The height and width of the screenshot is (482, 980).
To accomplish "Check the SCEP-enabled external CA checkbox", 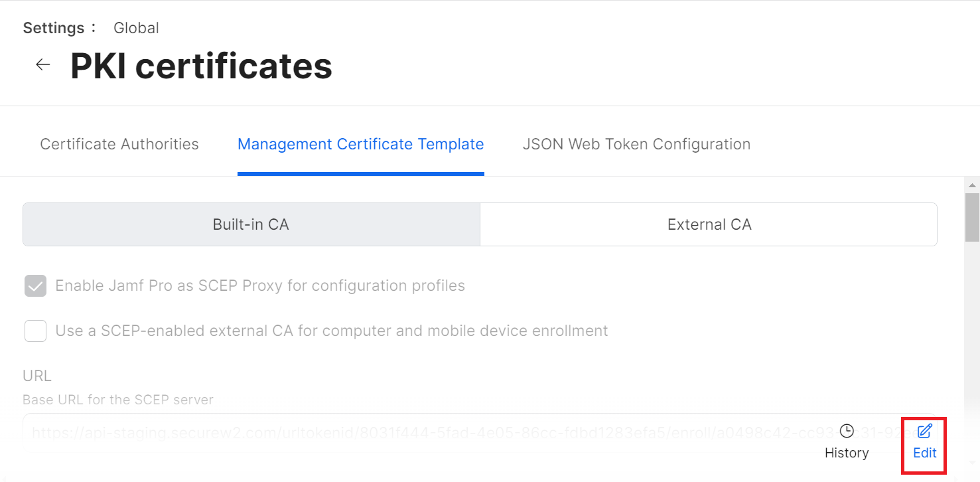I will tap(35, 331).
